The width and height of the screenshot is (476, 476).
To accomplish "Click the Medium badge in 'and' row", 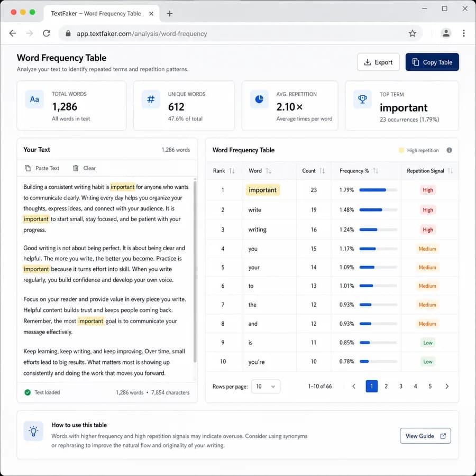I will click(x=427, y=324).
